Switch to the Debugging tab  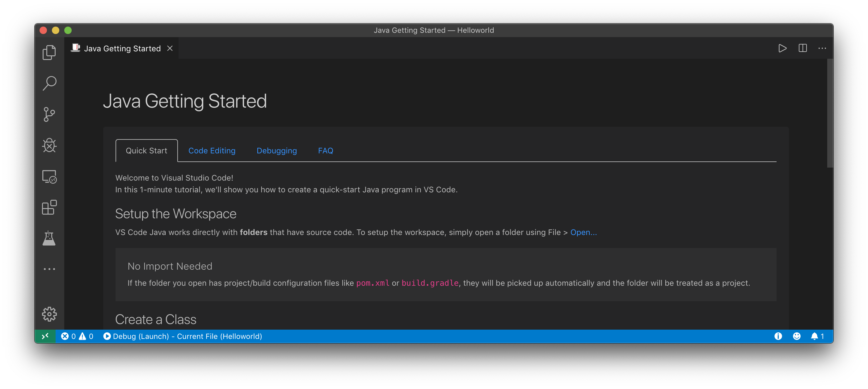click(277, 151)
